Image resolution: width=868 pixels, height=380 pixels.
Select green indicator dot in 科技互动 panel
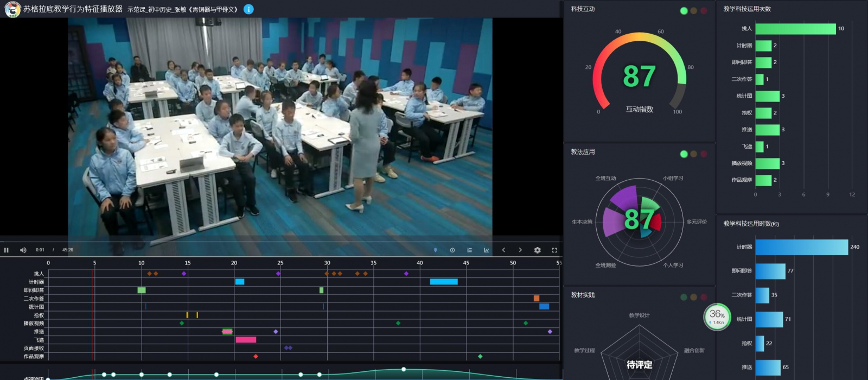(x=684, y=11)
